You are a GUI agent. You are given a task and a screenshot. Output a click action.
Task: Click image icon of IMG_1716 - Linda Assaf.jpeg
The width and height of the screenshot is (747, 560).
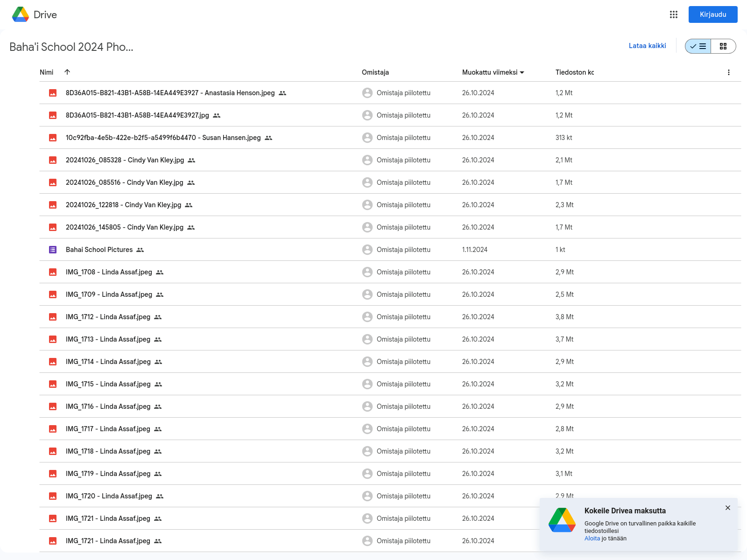[x=53, y=406]
